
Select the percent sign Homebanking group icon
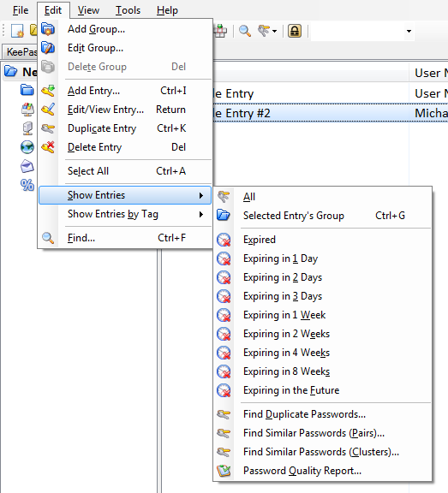click(x=27, y=185)
